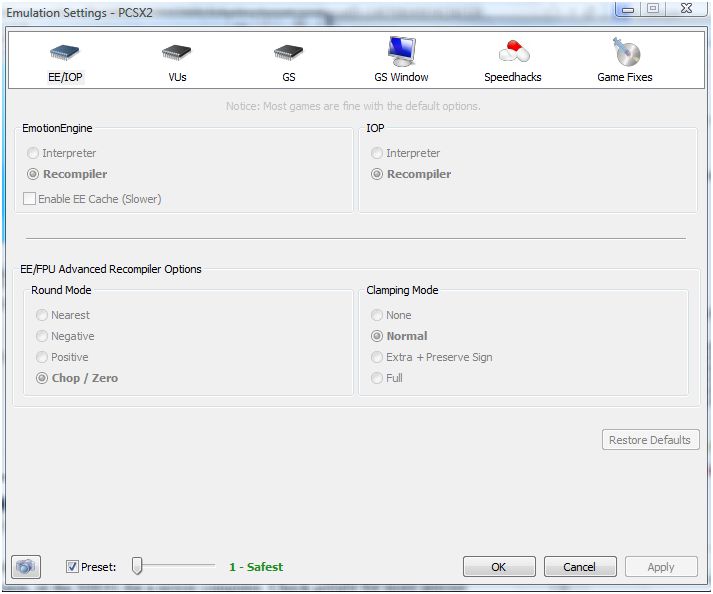Open the GS Window monitor icon

[x=401, y=60]
